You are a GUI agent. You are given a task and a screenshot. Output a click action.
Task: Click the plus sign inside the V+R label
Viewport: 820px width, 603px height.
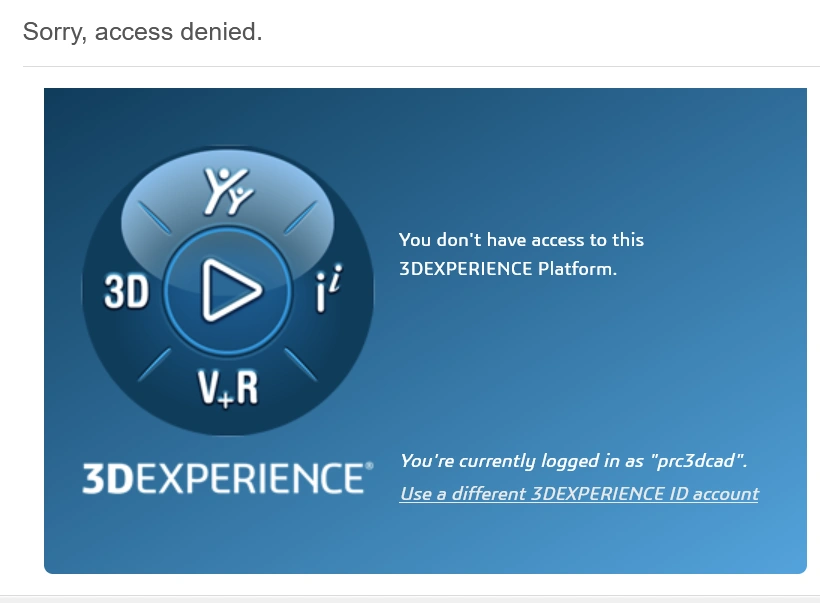point(225,401)
